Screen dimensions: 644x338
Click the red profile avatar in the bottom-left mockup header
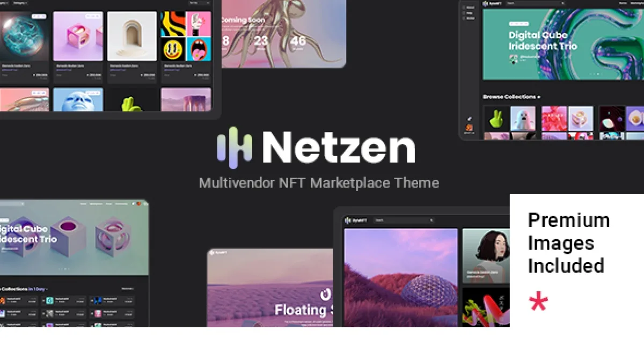[x=140, y=204]
